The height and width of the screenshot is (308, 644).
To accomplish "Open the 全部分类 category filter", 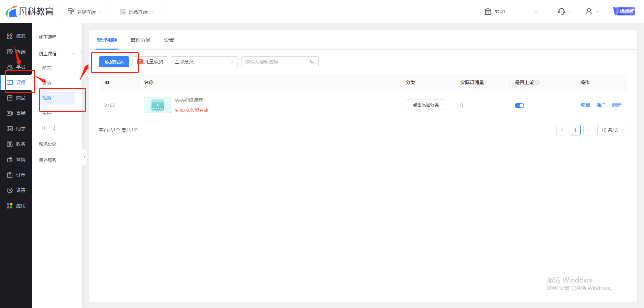I will point(204,62).
